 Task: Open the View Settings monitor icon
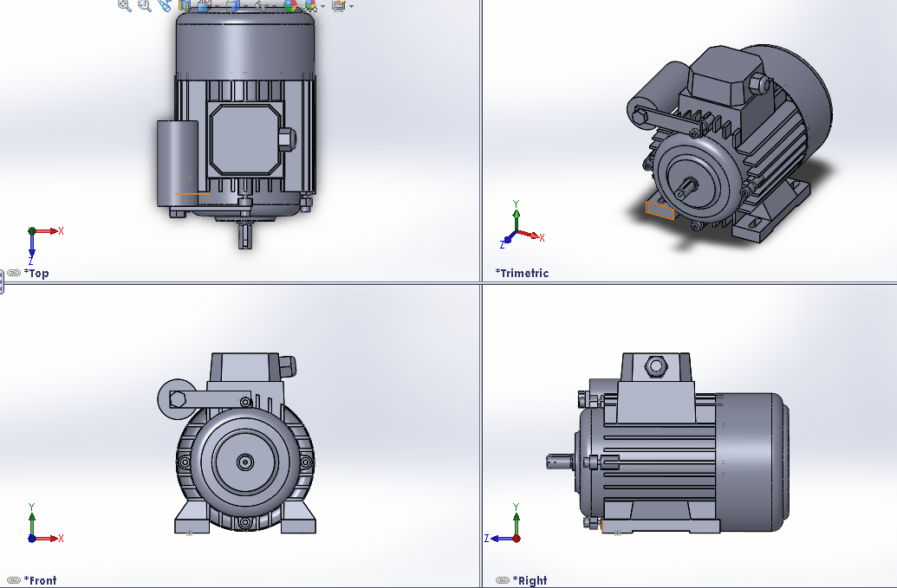point(339,5)
